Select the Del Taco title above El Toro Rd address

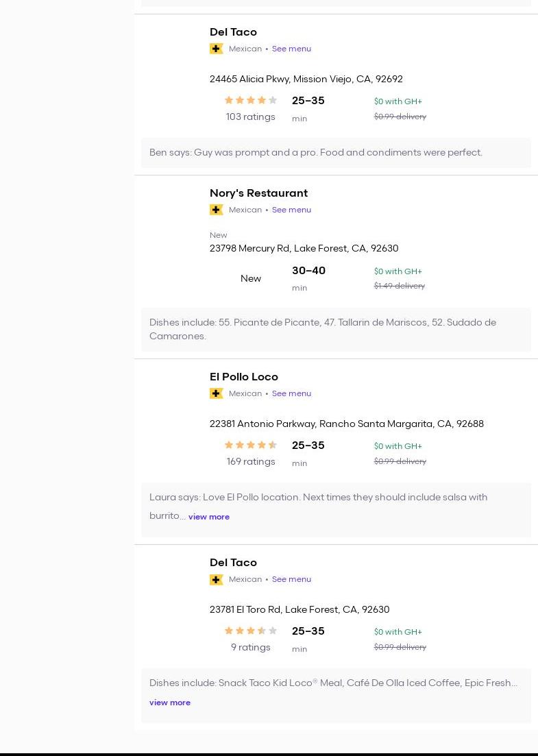point(233,563)
